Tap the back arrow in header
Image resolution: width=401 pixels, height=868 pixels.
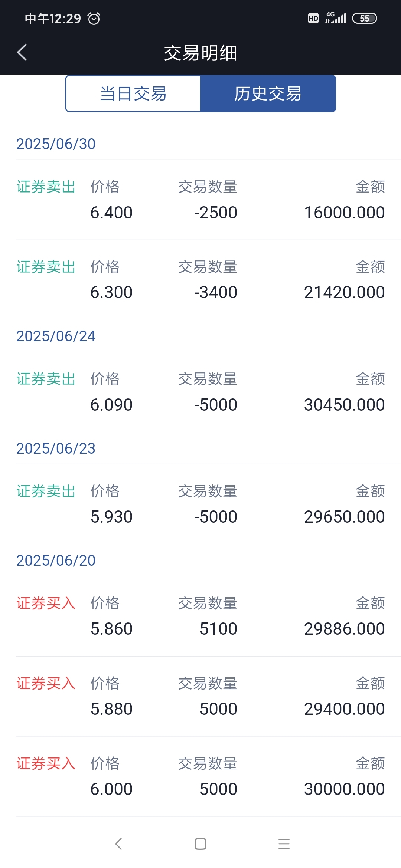(22, 52)
